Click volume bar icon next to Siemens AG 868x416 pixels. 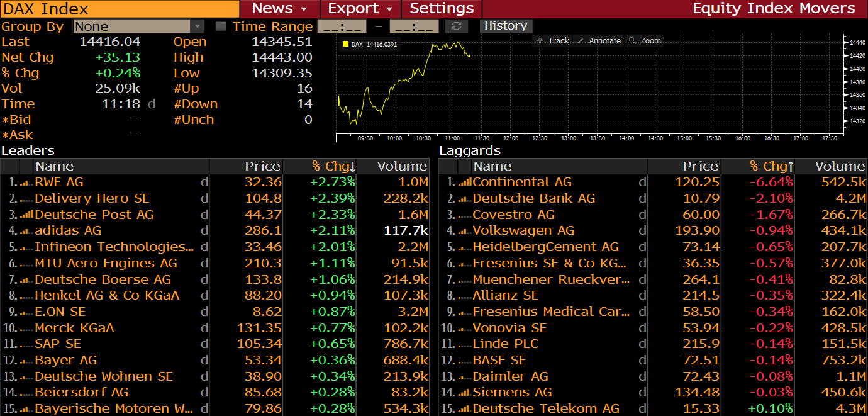pos(465,393)
